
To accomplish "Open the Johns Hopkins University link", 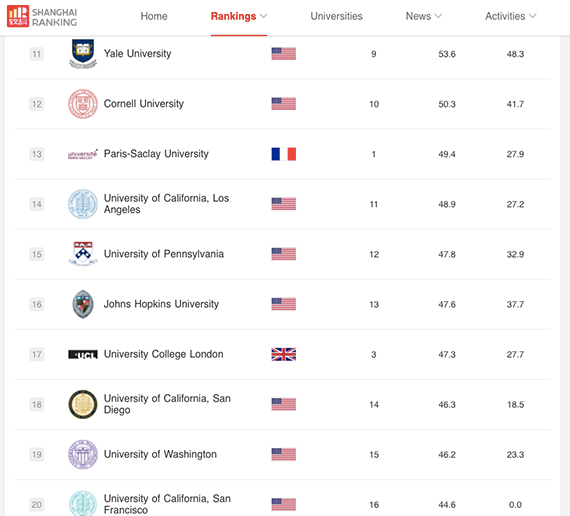I will tap(161, 304).
